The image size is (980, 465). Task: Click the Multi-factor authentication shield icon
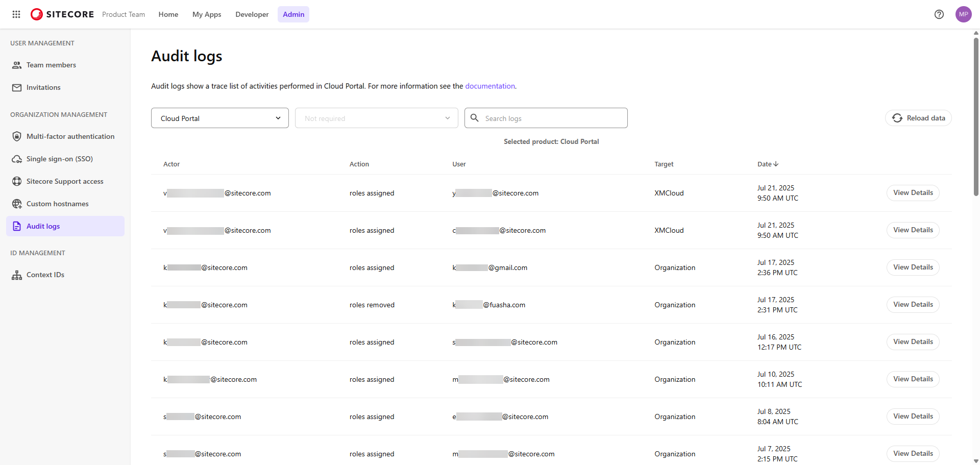(x=17, y=136)
